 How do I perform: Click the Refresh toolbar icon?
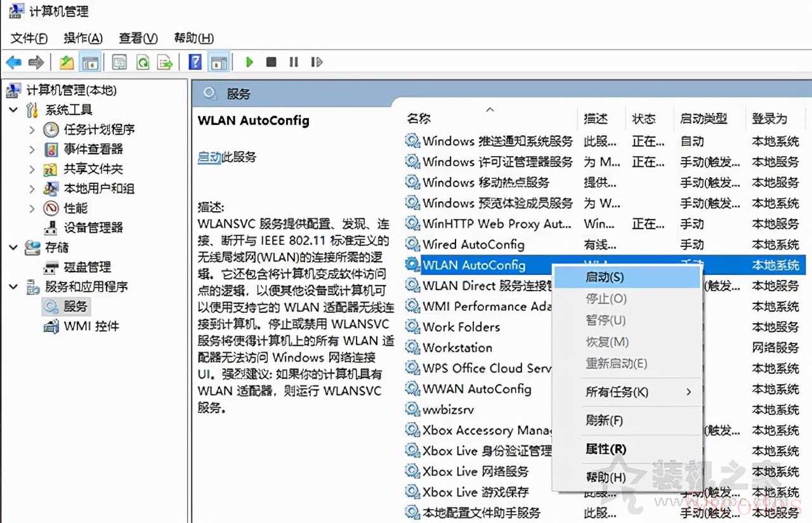[x=143, y=62]
